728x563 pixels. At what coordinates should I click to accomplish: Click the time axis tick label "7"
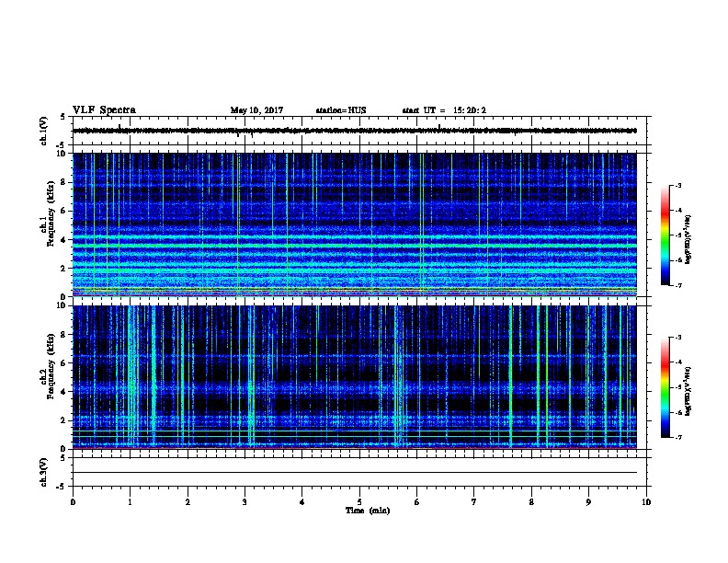474,502
